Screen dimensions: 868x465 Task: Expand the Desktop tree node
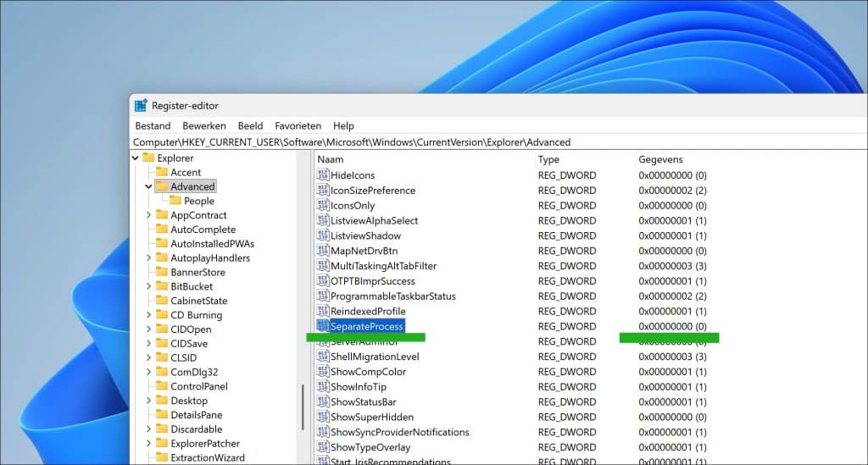click(x=149, y=401)
